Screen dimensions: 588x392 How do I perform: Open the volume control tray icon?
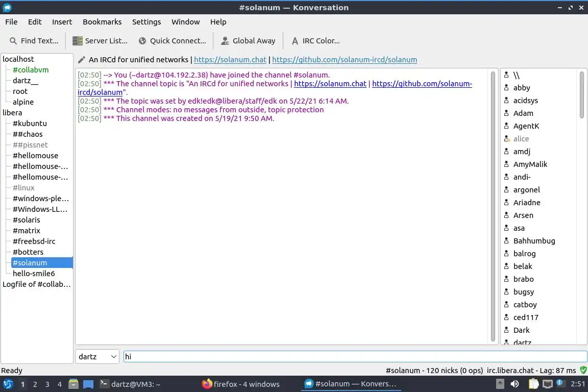[515, 384]
